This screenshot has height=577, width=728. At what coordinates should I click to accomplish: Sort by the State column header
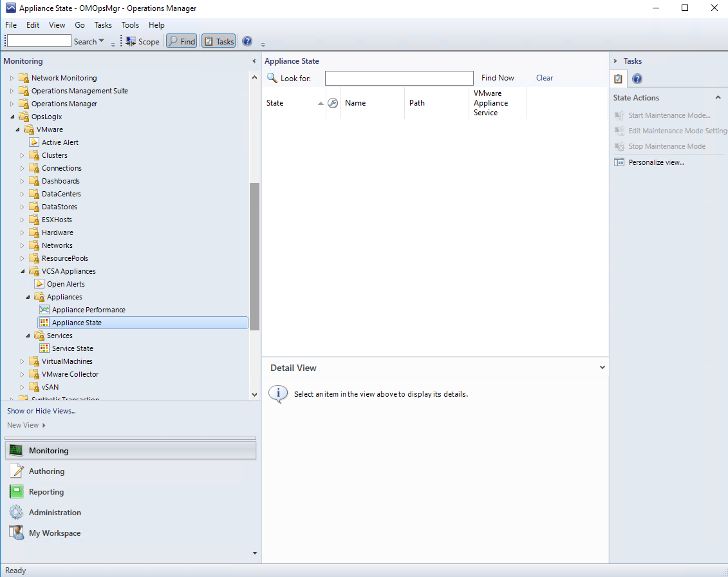(x=294, y=103)
